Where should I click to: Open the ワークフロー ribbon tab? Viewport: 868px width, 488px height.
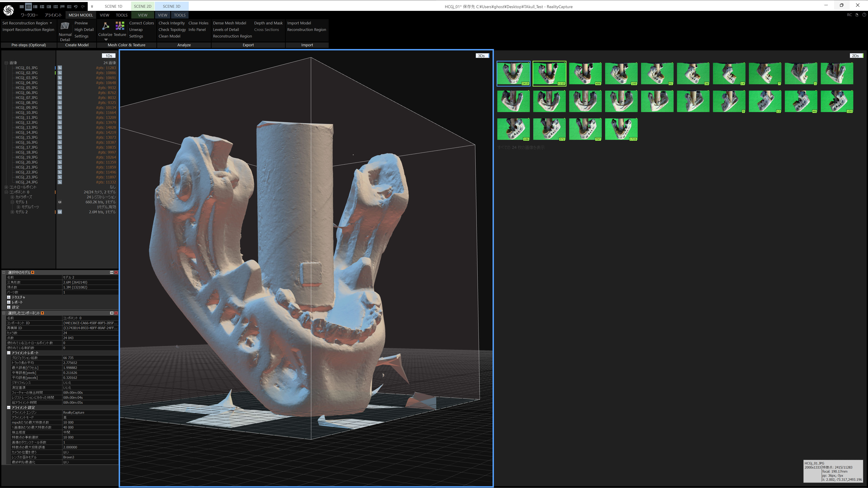(x=29, y=15)
